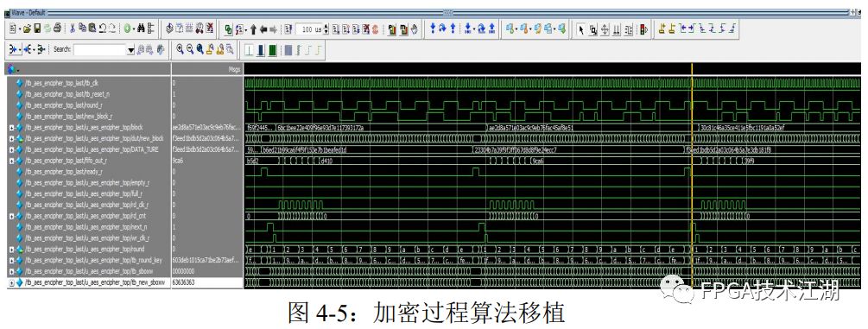Image resolution: width=868 pixels, height=329 pixels.
Task: Open file using the folder icon
Action: [x=27, y=28]
